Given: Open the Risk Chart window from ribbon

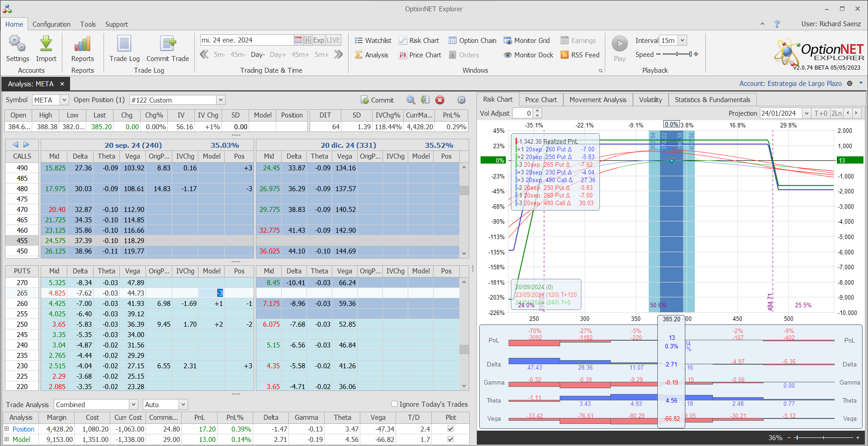Looking at the screenshot, I should (419, 41).
